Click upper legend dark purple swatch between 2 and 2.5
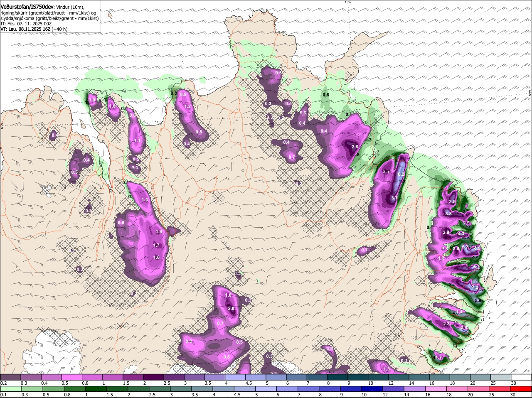The height and width of the screenshot is (398, 532). (x=153, y=377)
